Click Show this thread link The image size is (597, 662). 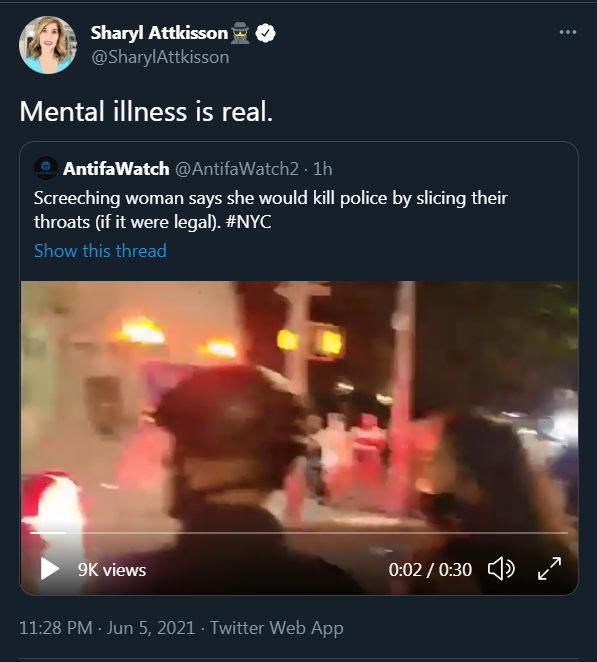pyautogui.click(x=100, y=251)
